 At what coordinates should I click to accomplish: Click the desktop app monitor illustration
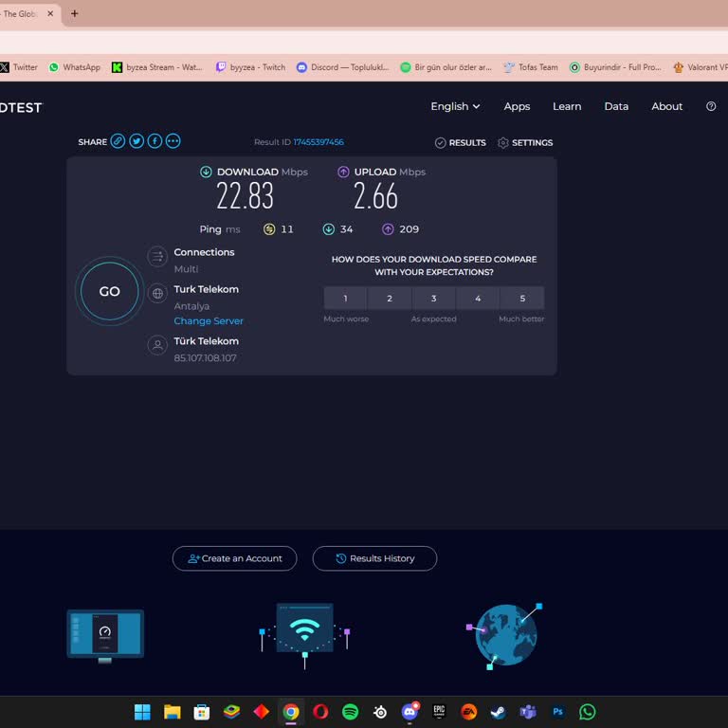pyautogui.click(x=105, y=635)
